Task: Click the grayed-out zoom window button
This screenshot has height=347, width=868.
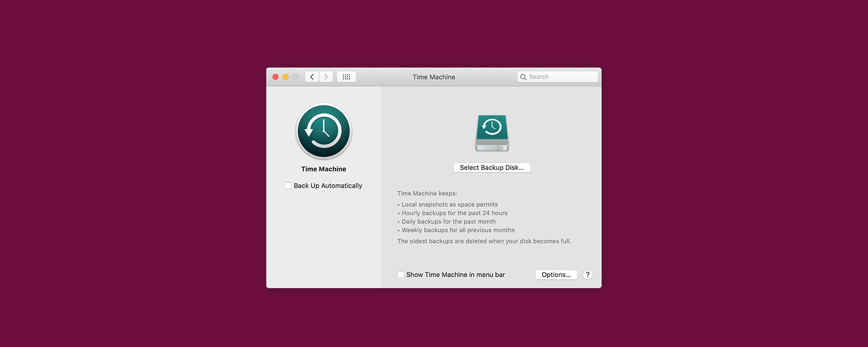Action: (295, 77)
